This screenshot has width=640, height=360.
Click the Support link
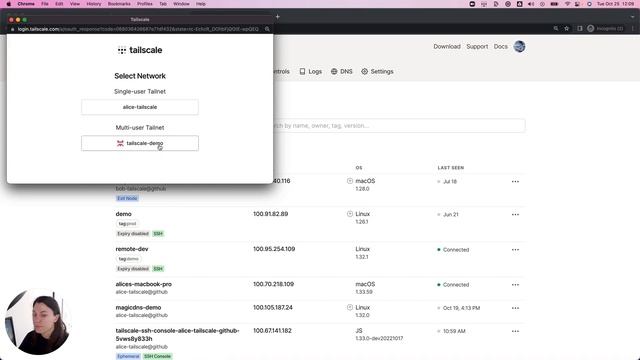point(477,47)
